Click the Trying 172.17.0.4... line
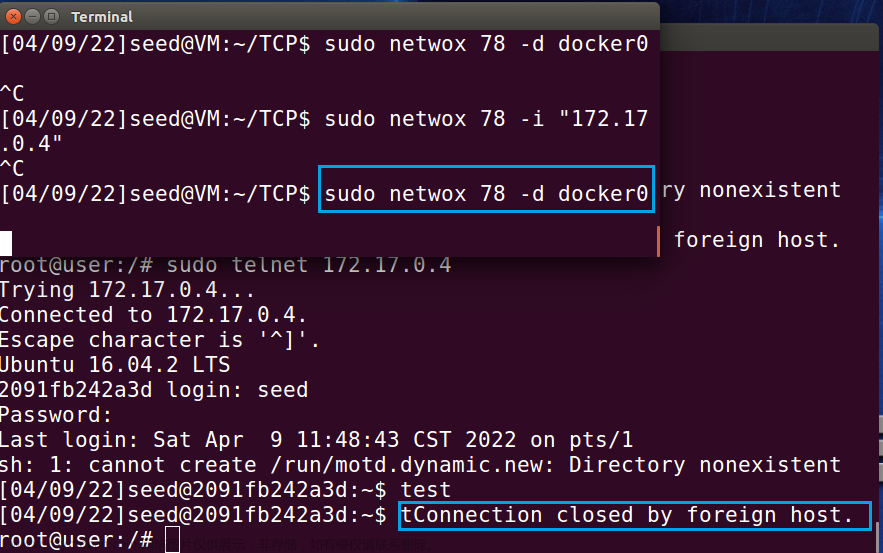883x553 pixels. [126, 290]
